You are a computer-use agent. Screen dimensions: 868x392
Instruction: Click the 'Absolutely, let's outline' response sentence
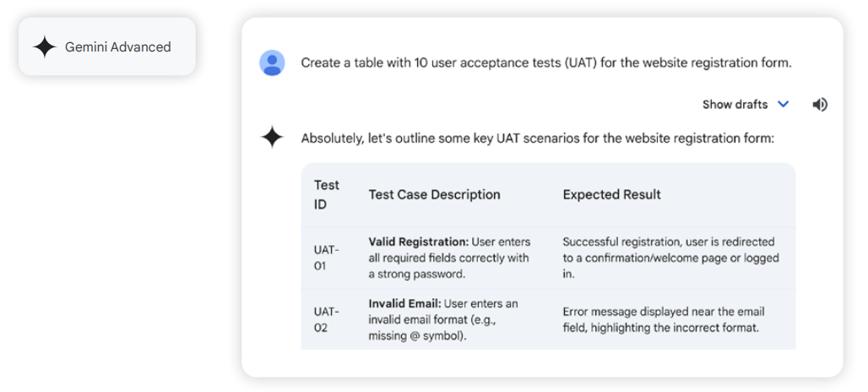537,139
